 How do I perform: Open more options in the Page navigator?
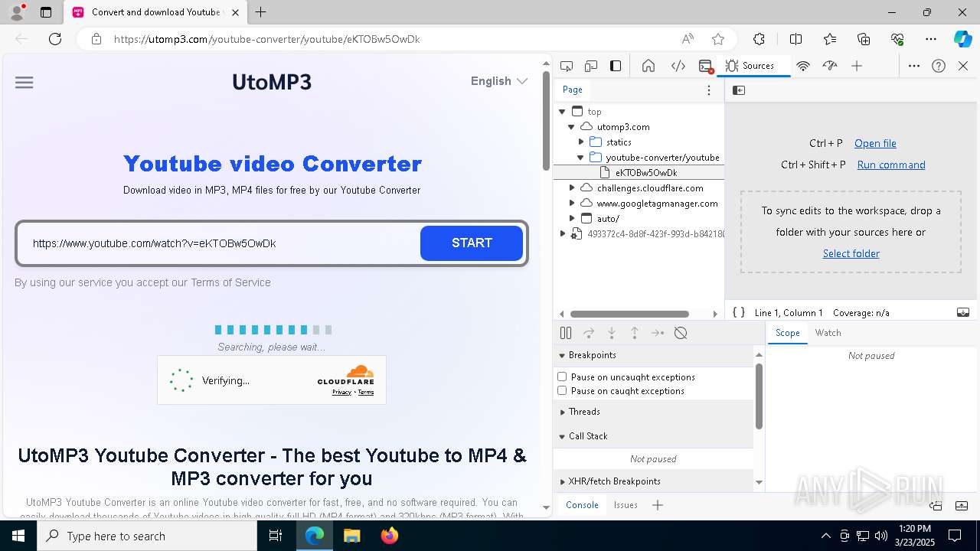click(x=709, y=90)
